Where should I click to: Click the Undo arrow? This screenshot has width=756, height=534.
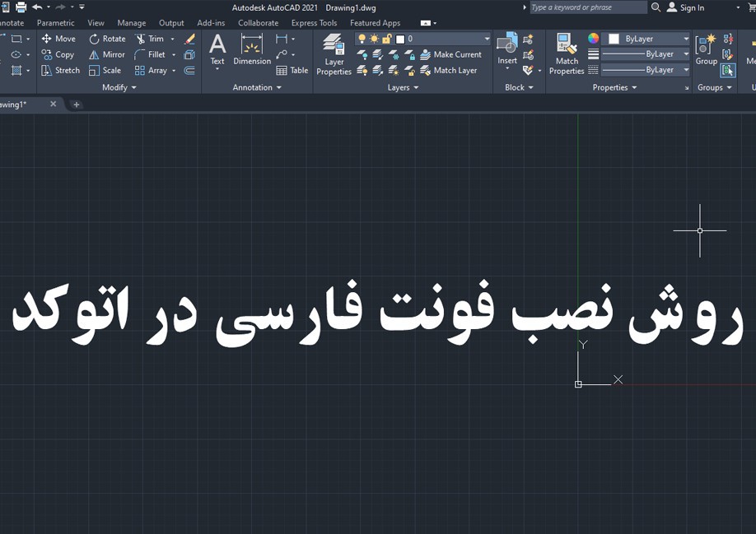click(x=37, y=7)
